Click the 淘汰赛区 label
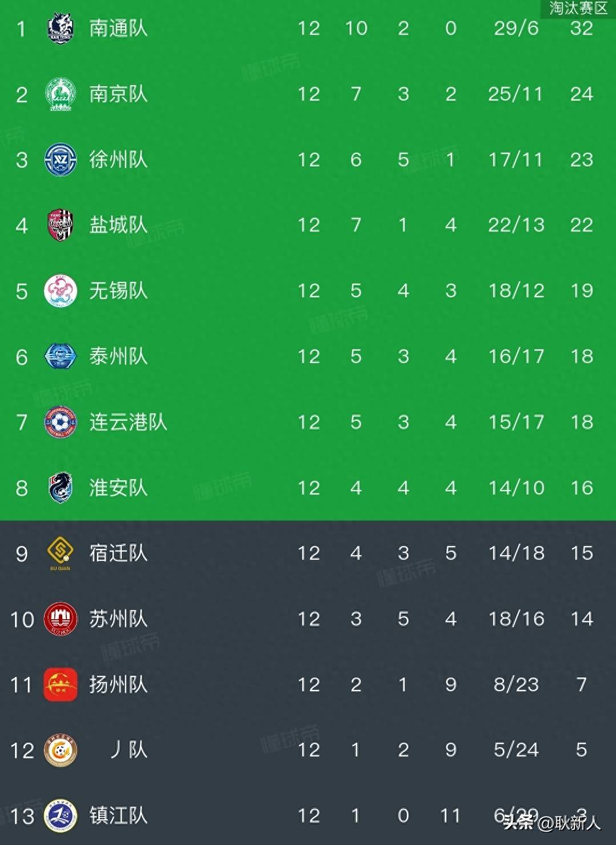616x845 pixels. 578,8
